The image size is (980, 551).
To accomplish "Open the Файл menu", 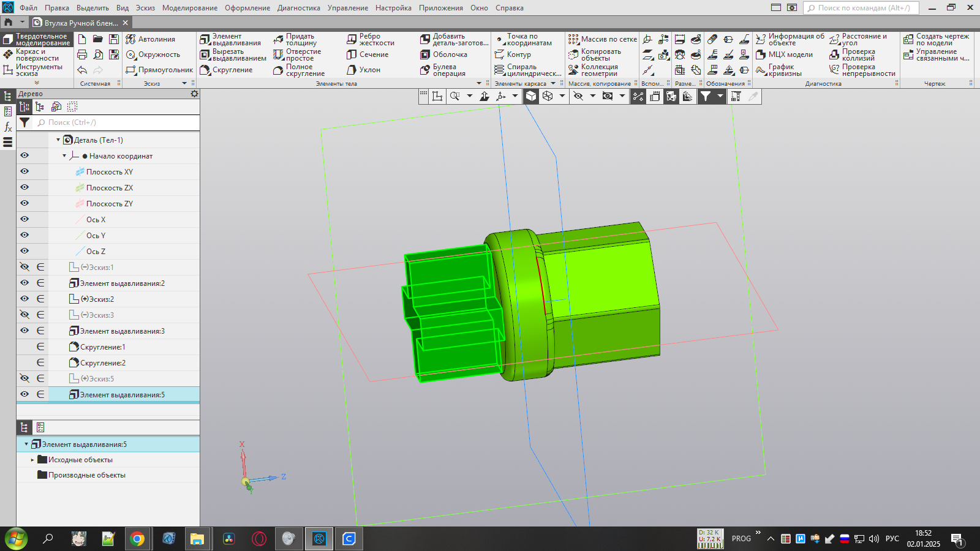I will [28, 8].
